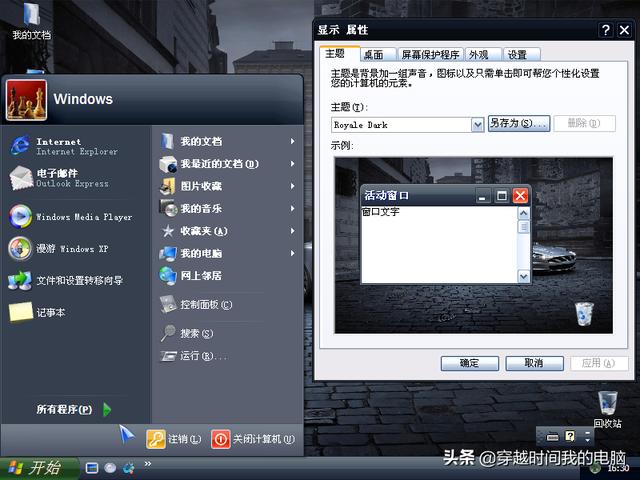Screen dimensions: 640x480
Task: Click the red 关闭计算机 shutdown icon
Action: click(x=220, y=439)
